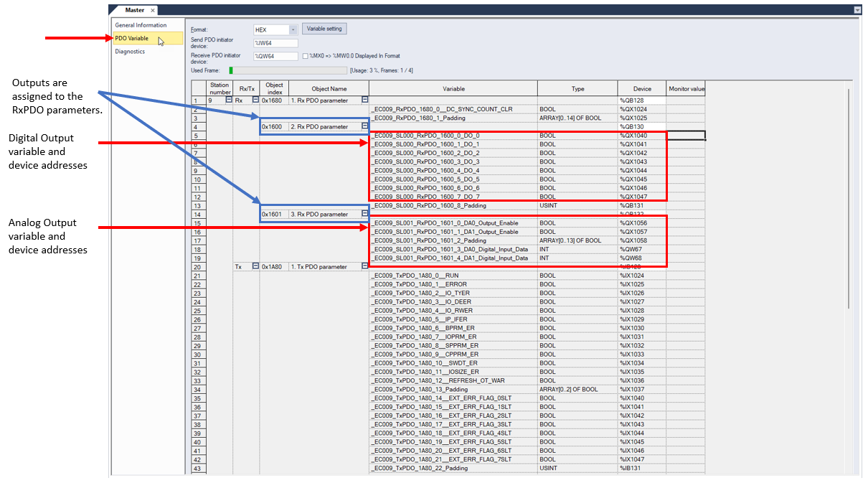Click the Variable setting button
868x483 pixels.
325,29
